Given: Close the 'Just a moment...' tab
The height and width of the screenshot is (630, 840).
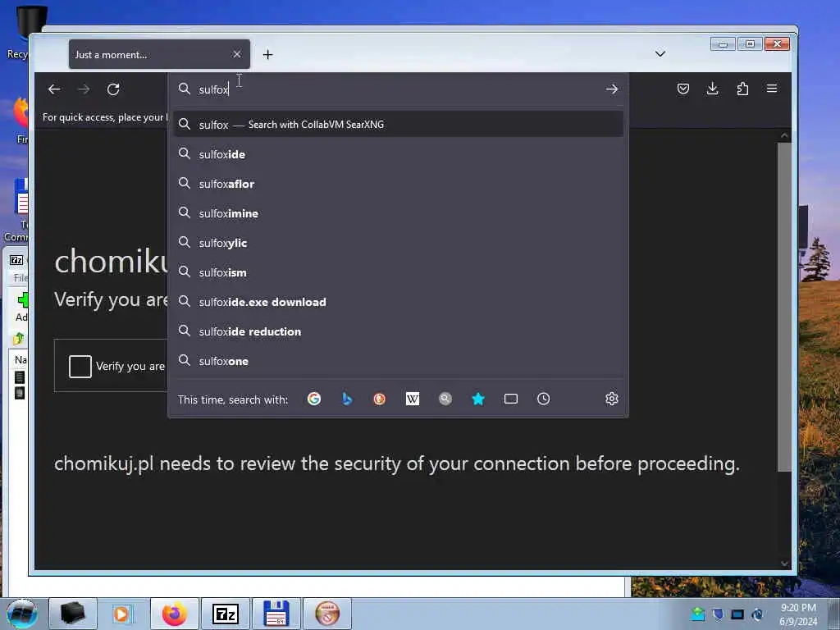Looking at the screenshot, I should pyautogui.click(x=237, y=54).
